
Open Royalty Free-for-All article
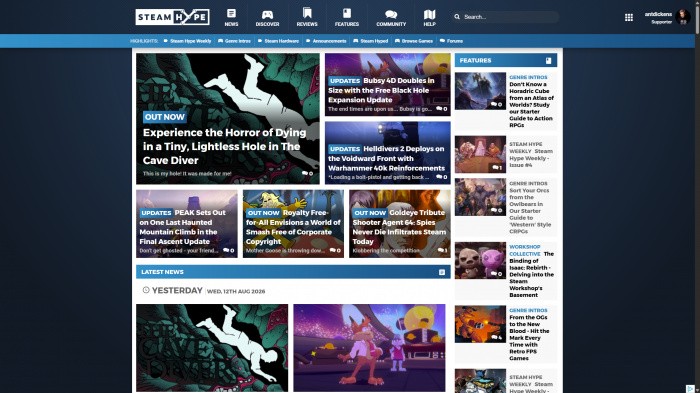point(293,227)
